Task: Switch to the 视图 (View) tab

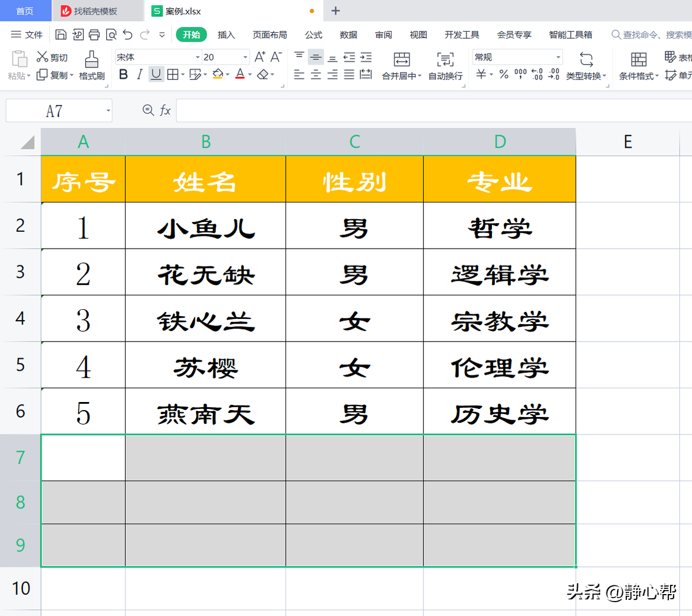Action: coord(418,35)
